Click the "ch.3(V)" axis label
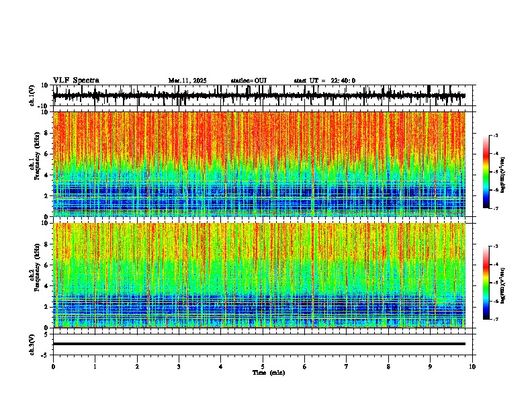532x411 pixels. point(32,345)
